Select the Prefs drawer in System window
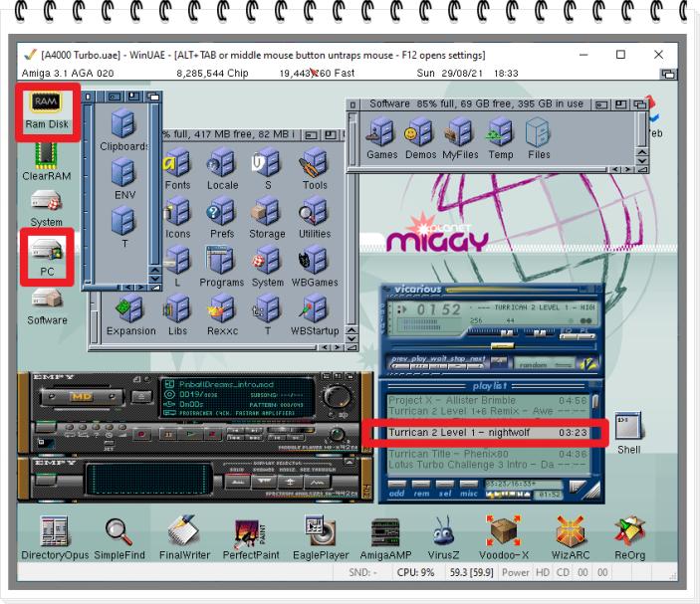Image resolution: width=700 pixels, height=604 pixels. click(x=222, y=218)
